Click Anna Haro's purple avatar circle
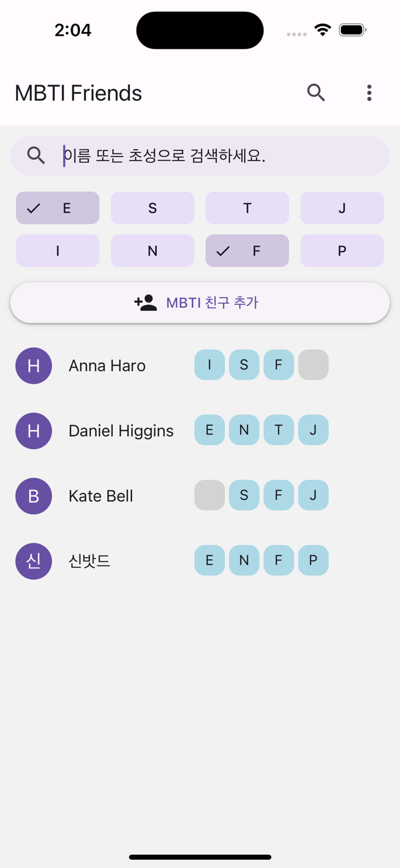 [34, 365]
